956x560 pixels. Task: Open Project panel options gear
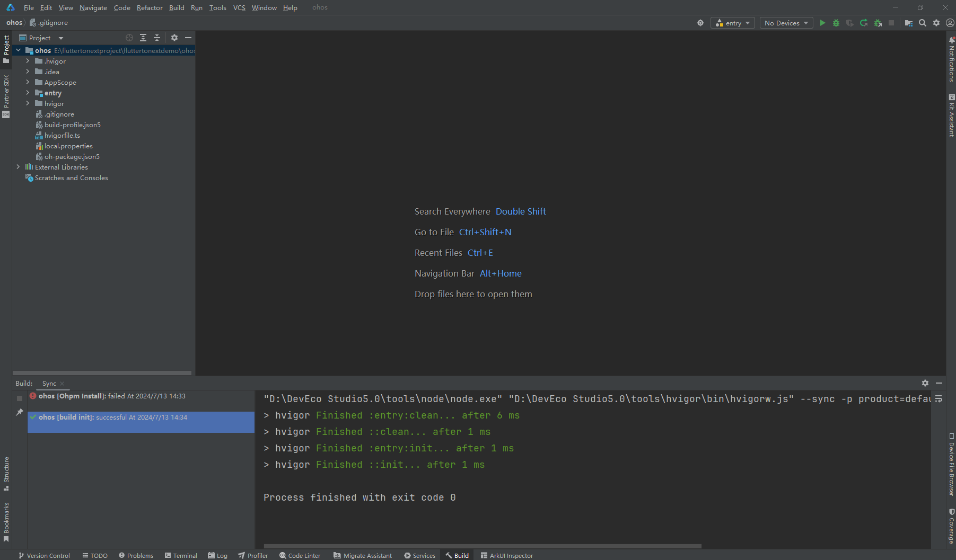tap(174, 38)
